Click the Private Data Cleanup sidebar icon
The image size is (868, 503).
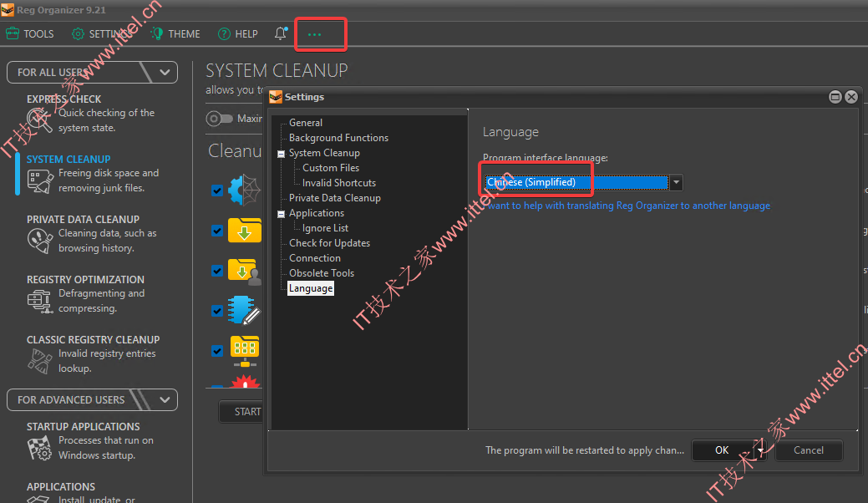tap(40, 241)
